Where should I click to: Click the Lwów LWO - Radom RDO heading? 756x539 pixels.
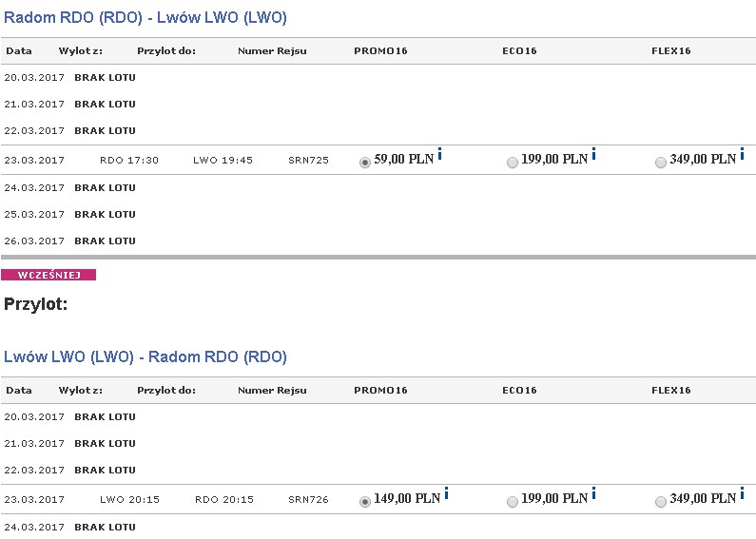point(145,356)
